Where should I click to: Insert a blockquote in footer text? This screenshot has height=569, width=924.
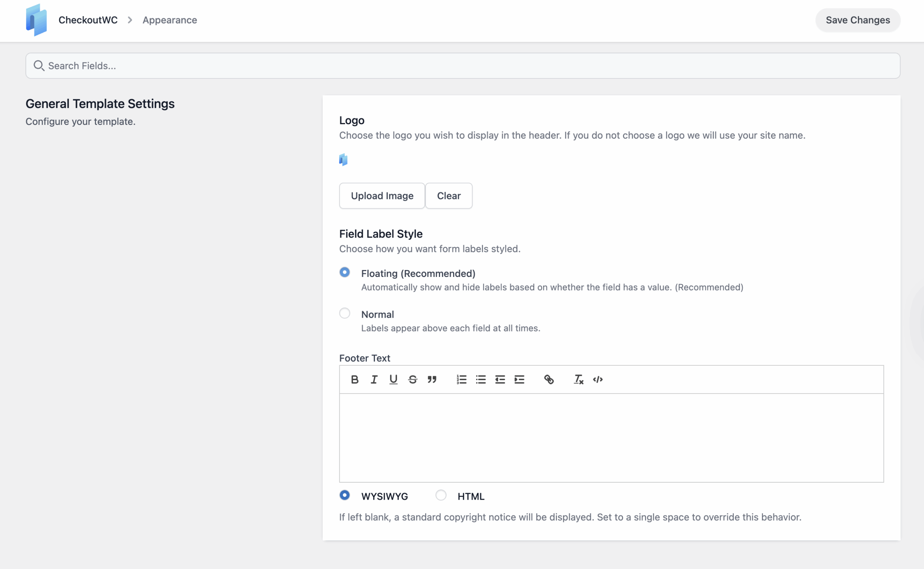(x=432, y=379)
